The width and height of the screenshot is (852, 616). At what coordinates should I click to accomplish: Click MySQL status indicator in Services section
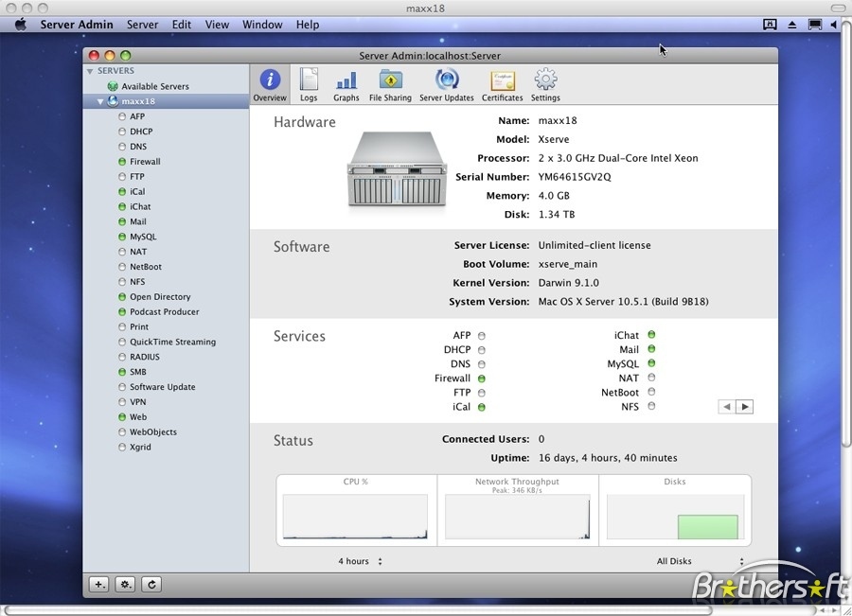pyautogui.click(x=651, y=362)
